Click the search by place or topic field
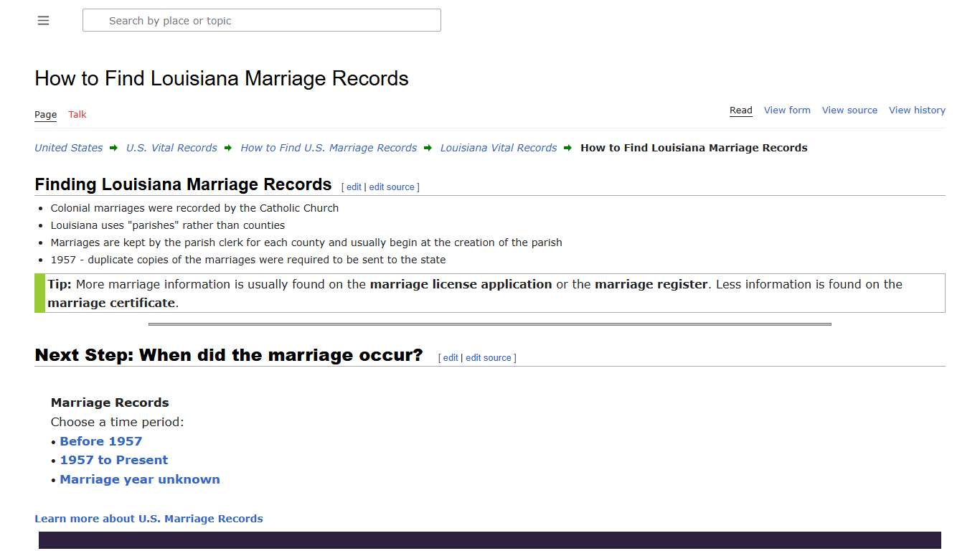Image resolution: width=980 pixels, height=551 pixels. [x=261, y=20]
